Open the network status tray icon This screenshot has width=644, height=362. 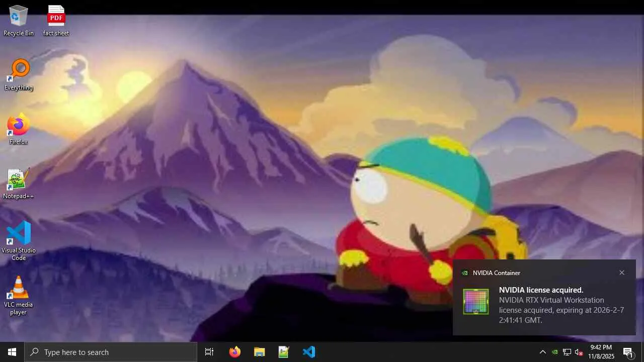tap(567, 352)
